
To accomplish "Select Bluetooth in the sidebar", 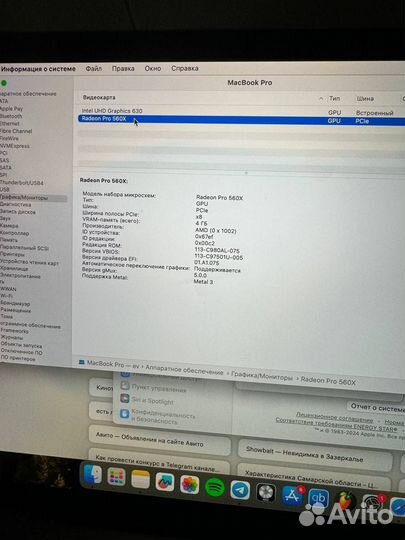I will (11, 116).
